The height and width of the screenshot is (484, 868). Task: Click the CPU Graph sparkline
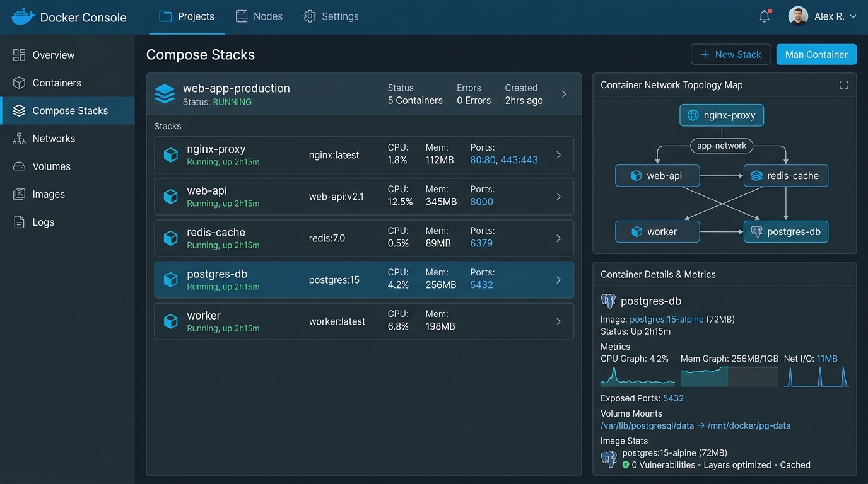click(637, 376)
